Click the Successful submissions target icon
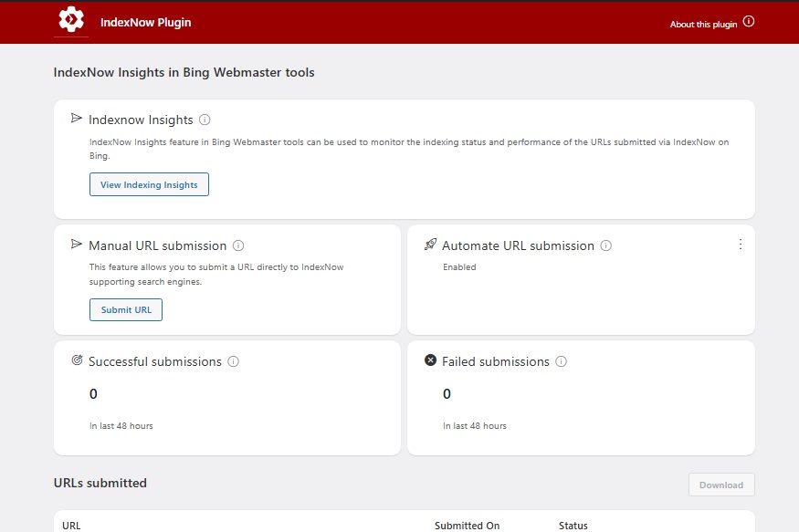799x532 pixels. [78, 360]
